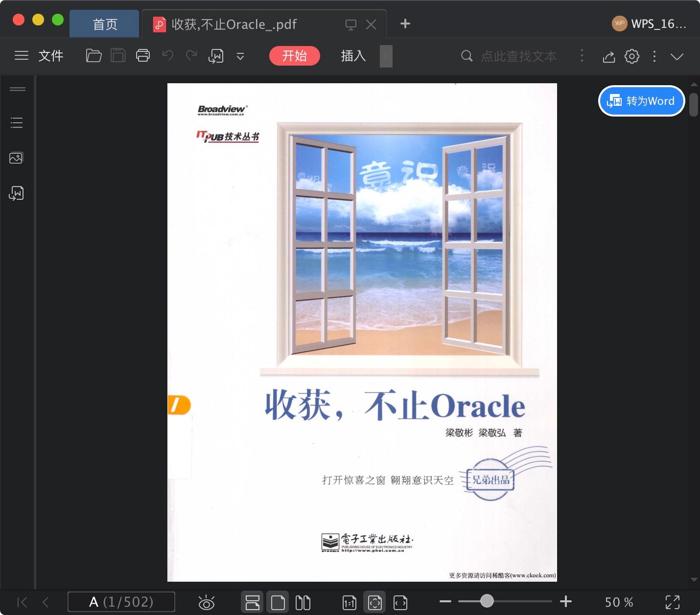Go to previous page arrow
700x615 pixels.
pos(46,602)
